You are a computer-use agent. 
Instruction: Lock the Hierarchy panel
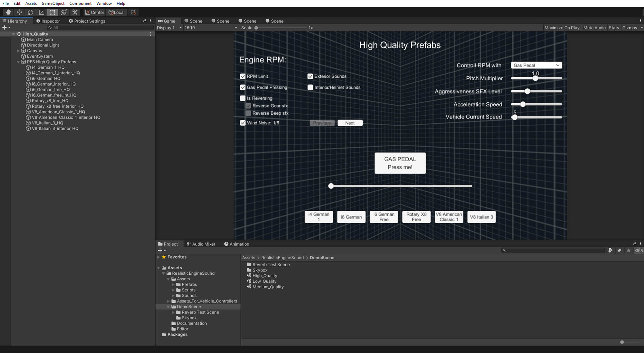[x=144, y=21]
